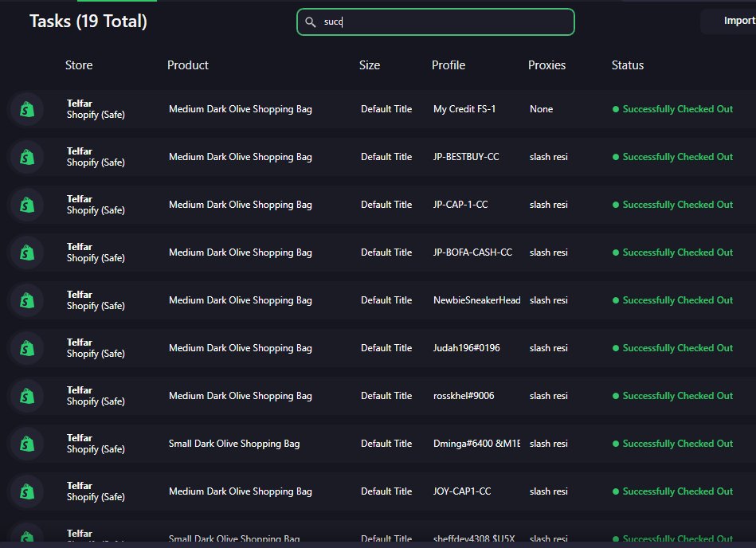Viewport: 756px width, 548px height.
Task: Click slash resi proxy in Judah196#0196 row
Action: [549, 347]
